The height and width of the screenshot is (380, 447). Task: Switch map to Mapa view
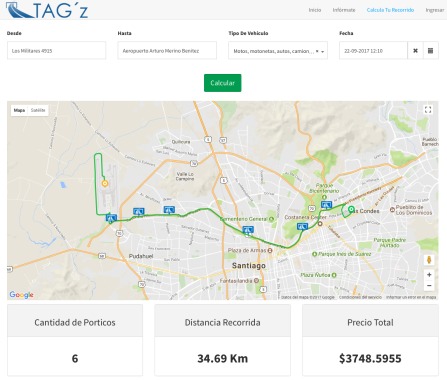click(19, 110)
